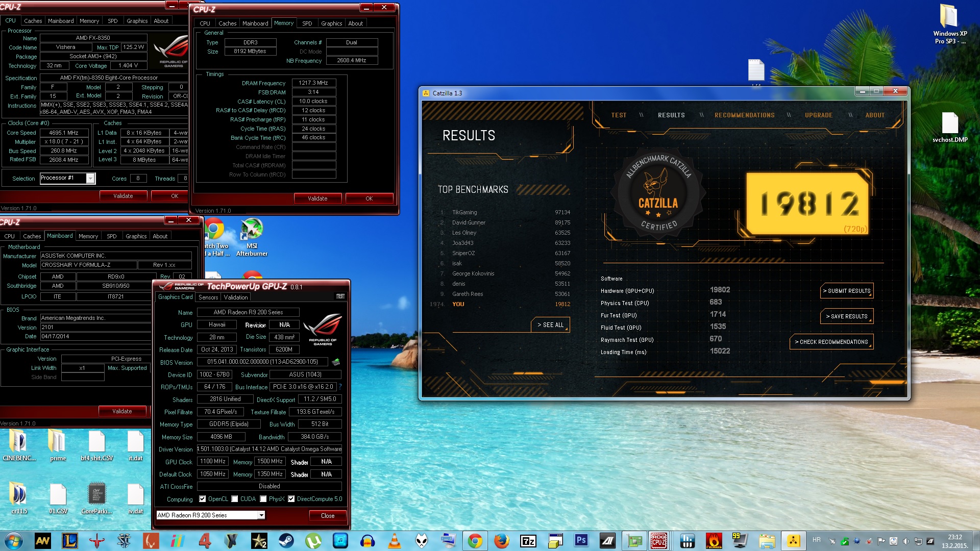Open Graphics tab in Mainboard CPU-Z window
Viewport: 980px width, 551px height.
tap(136, 236)
